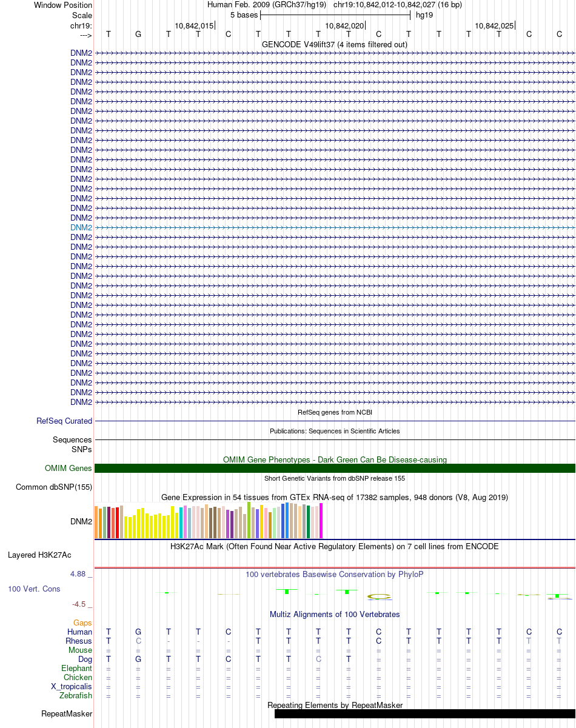Click the dark green OMIM gene bar

click(x=335, y=468)
